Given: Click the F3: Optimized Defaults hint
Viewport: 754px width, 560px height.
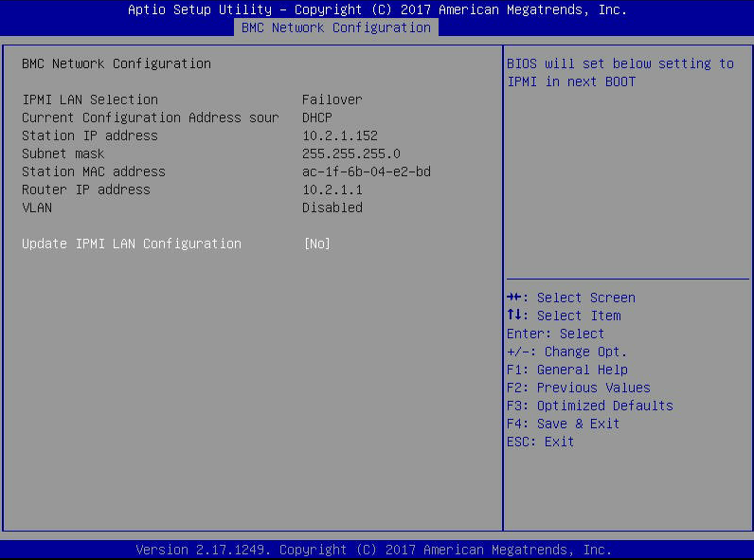Looking at the screenshot, I should coord(590,406).
